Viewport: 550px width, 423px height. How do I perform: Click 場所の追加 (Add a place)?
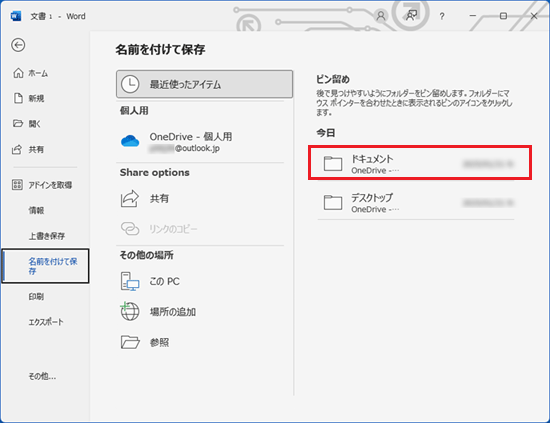coord(200,311)
